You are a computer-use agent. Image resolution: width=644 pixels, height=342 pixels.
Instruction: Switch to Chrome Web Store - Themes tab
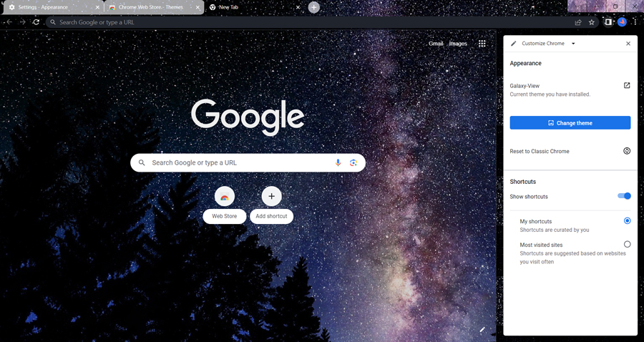[x=154, y=7]
